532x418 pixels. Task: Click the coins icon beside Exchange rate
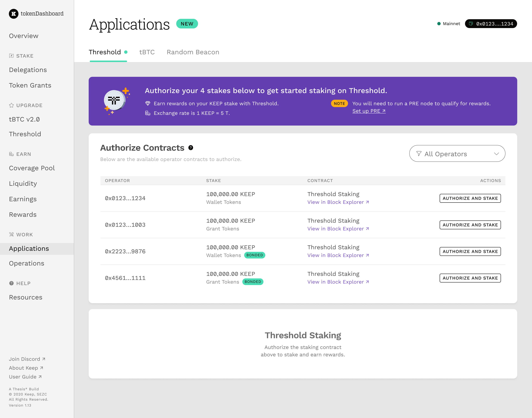pyautogui.click(x=148, y=113)
